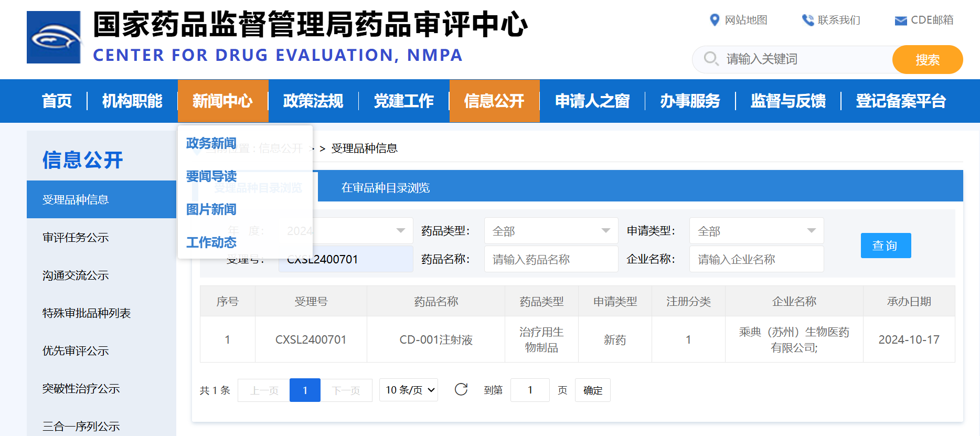The height and width of the screenshot is (436, 980).
Task: Click table cell CXSL2400701
Action: [311, 339]
